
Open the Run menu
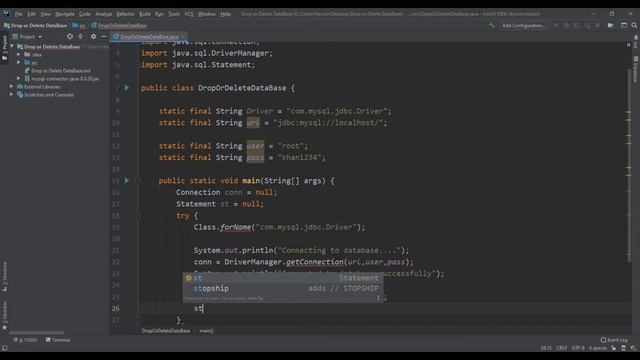(x=159, y=14)
